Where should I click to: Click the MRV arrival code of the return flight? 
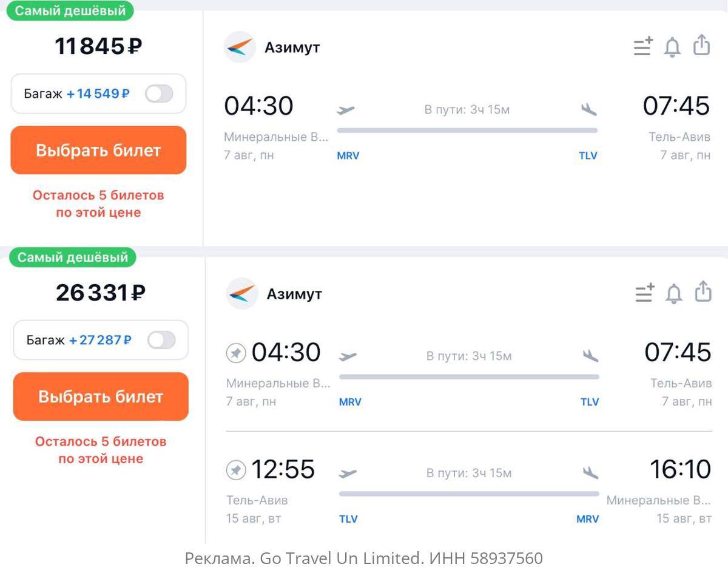587,519
